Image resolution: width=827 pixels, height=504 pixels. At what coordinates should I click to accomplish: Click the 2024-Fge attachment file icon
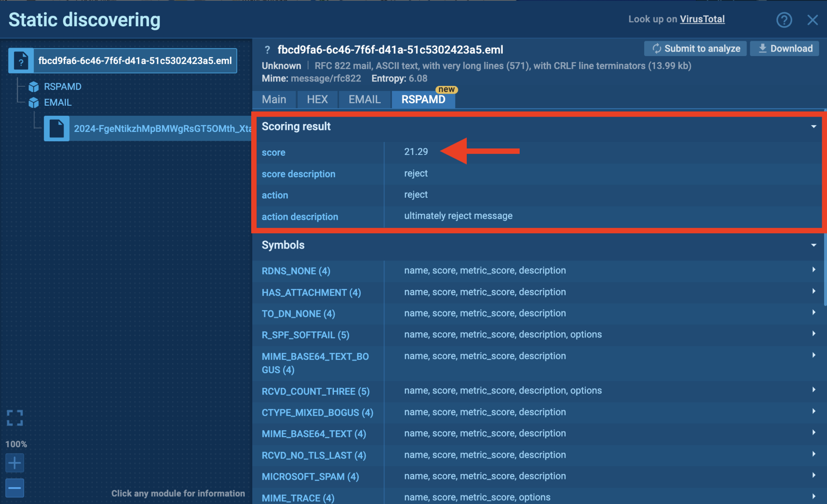(x=57, y=129)
